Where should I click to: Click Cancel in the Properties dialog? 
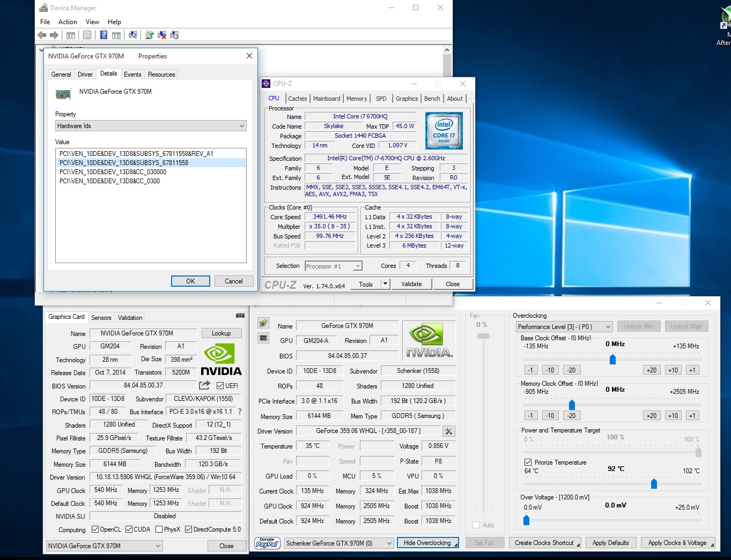234,281
